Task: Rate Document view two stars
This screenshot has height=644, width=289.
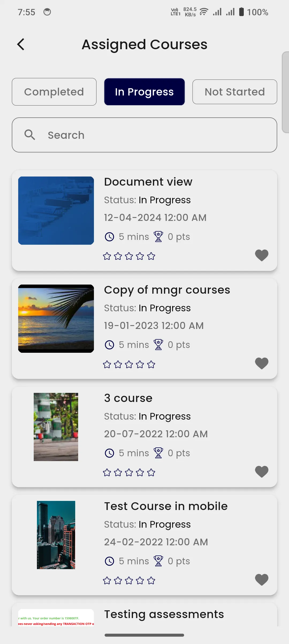Action: [x=118, y=256]
